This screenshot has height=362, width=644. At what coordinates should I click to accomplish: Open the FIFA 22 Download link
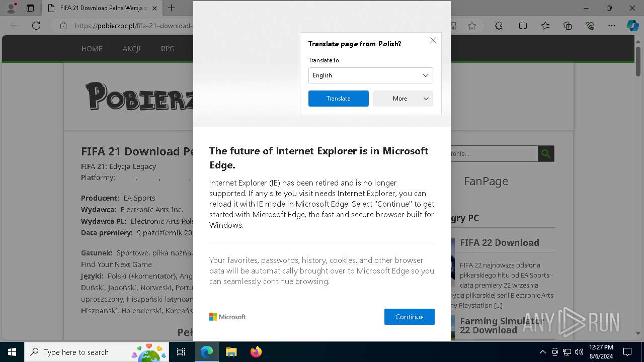tap(499, 242)
